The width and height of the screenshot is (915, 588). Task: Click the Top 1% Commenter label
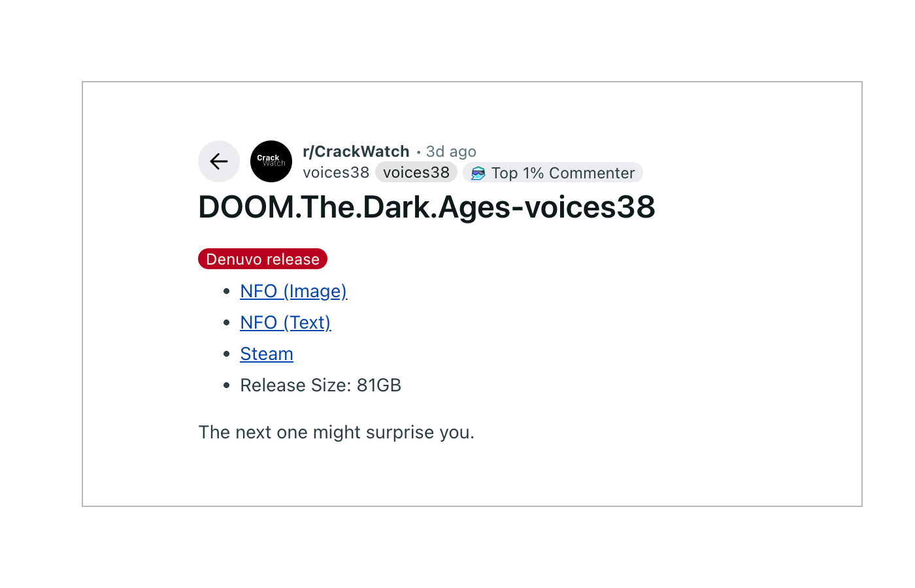(x=563, y=173)
